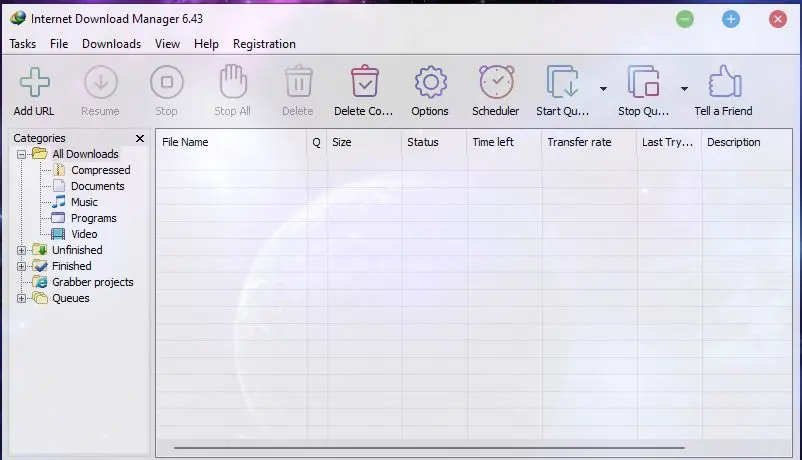Minimize window with green button
Screen dimensions: 802x460
click(x=684, y=19)
